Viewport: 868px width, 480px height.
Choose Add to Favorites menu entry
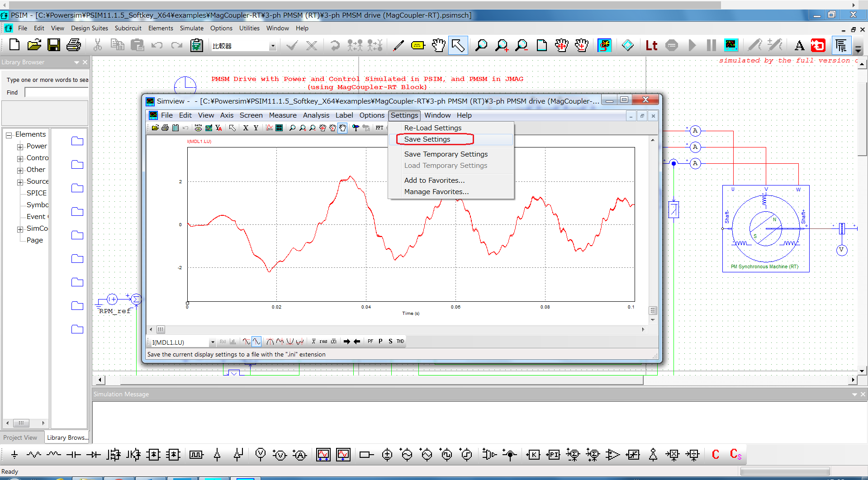coord(434,180)
